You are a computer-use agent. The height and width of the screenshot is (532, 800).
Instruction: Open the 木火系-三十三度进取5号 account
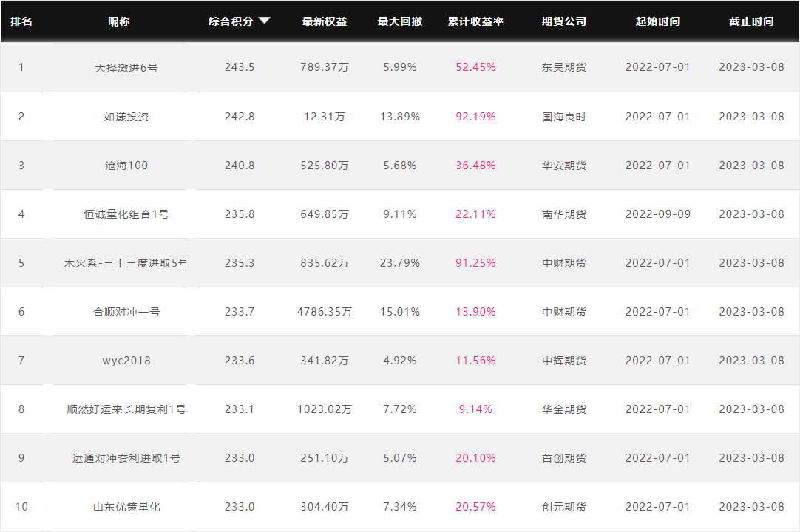click(125, 263)
